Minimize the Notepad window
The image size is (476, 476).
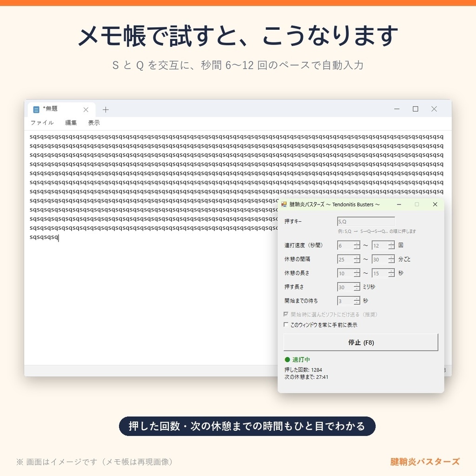(397, 109)
